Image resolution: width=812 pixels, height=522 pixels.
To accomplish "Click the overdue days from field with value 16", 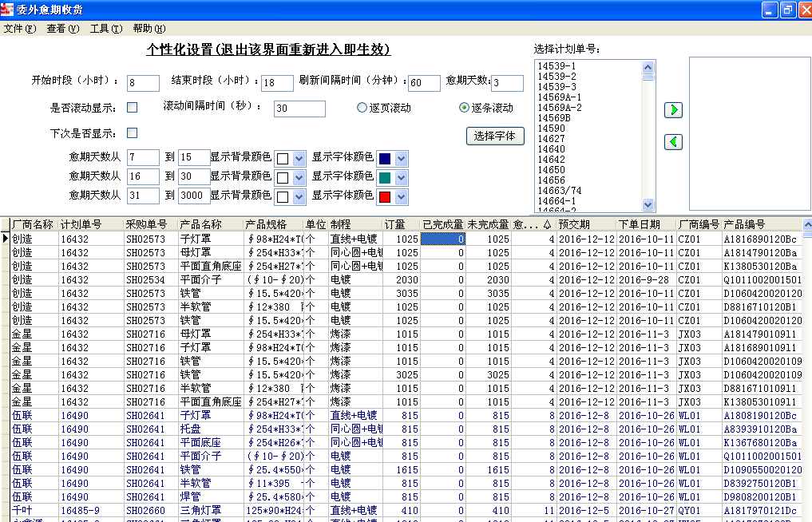I will (x=143, y=176).
